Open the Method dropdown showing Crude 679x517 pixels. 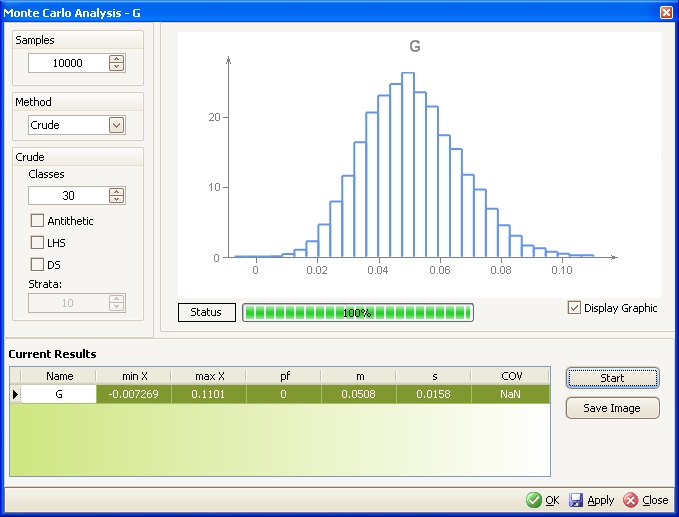pyautogui.click(x=116, y=125)
